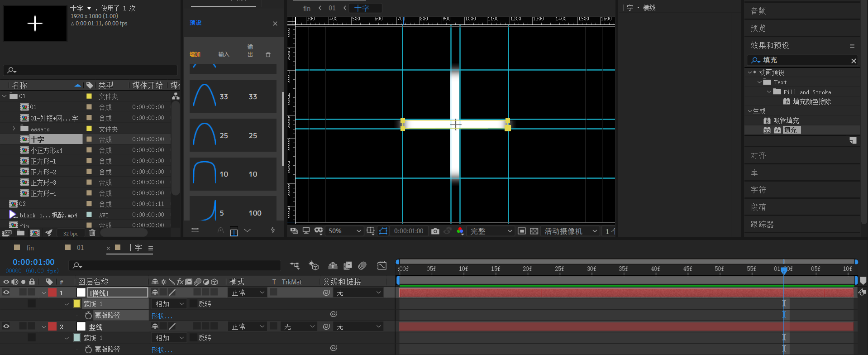Collapse the 横线 layer properties
The height and width of the screenshot is (355, 868).
pos(44,293)
